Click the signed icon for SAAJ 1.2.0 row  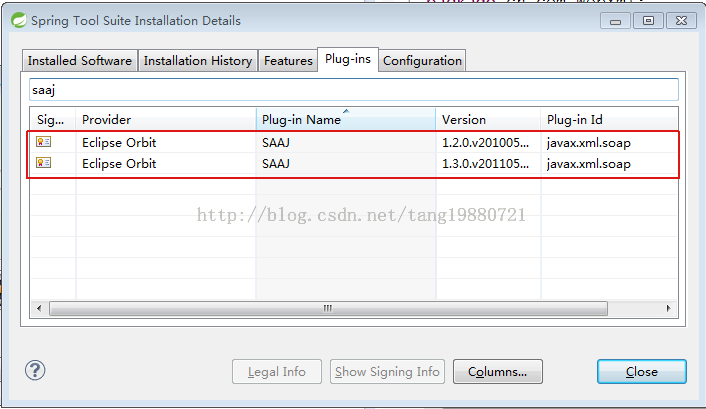pos(44,142)
